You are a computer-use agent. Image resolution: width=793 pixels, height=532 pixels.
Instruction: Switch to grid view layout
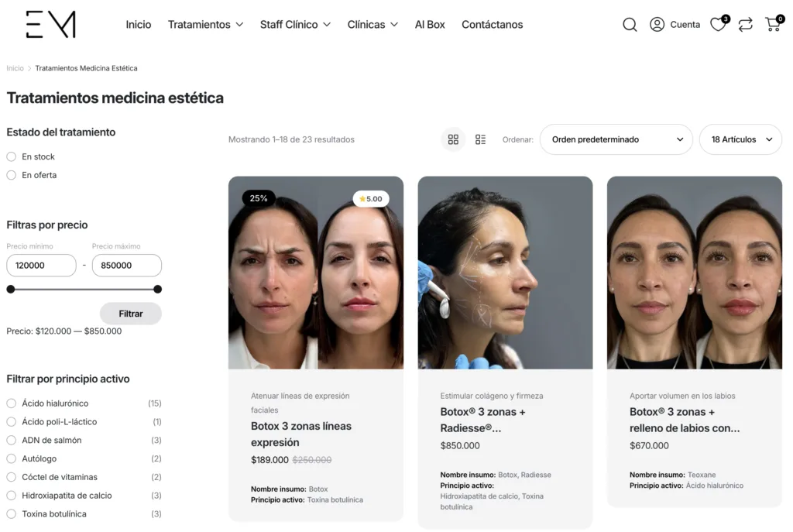coord(453,139)
